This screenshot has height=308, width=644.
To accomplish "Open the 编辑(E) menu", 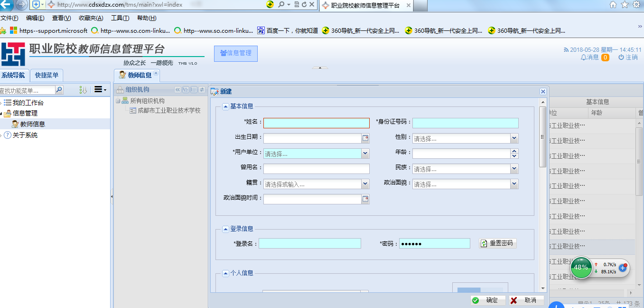I will coord(35,18).
